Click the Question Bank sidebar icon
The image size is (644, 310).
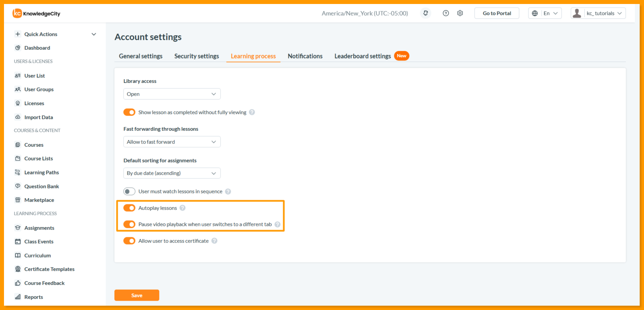point(18,186)
